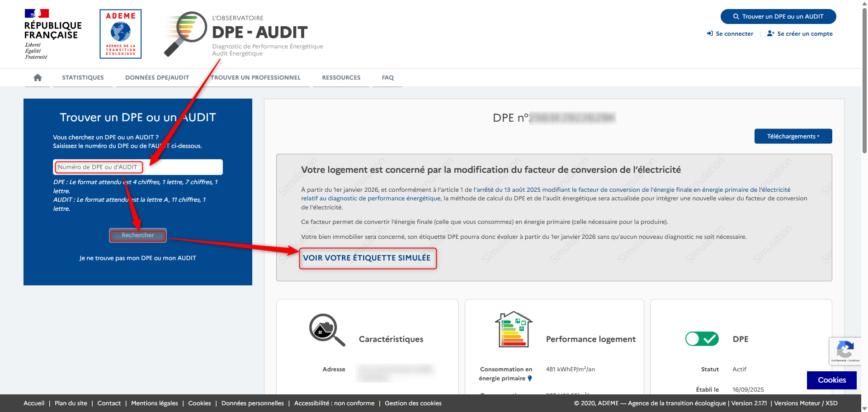Click the 481 kWhEP/m²/an value

pos(570,369)
